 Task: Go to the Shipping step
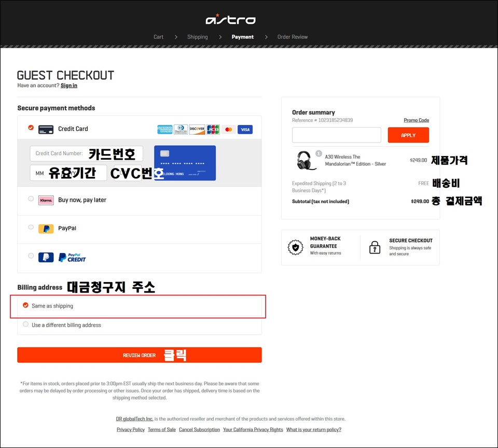198,37
